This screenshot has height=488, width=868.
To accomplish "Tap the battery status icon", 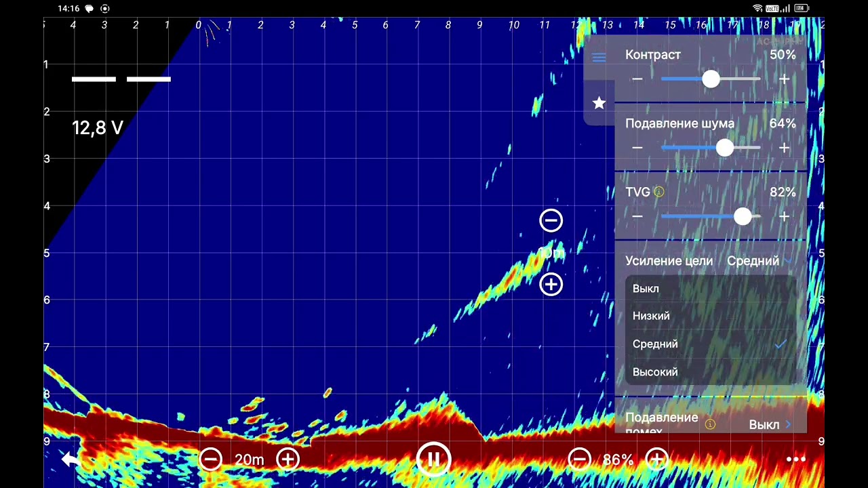I will 802,8.
